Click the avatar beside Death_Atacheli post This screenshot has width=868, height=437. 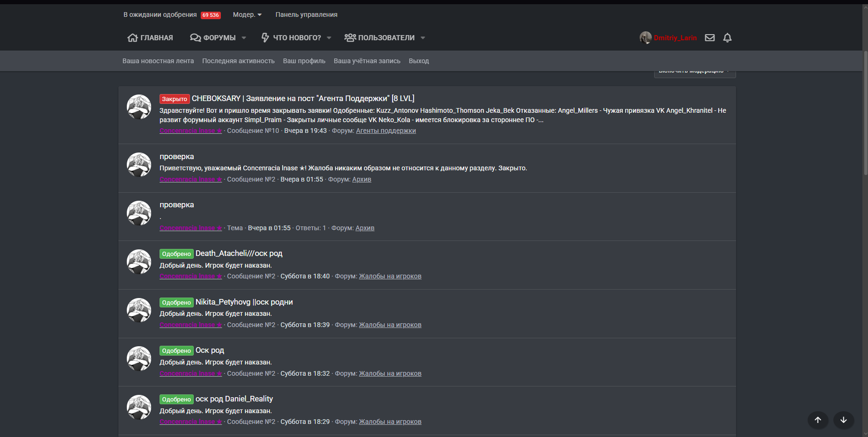pyautogui.click(x=139, y=262)
